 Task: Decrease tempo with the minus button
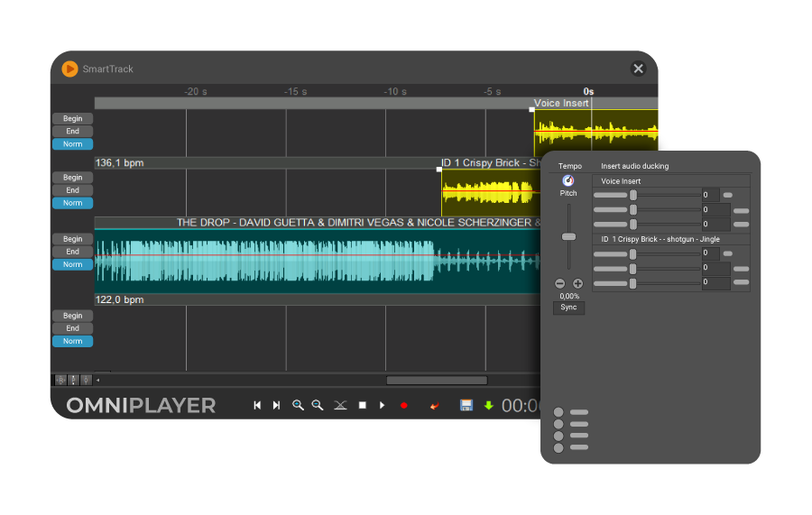(559, 283)
